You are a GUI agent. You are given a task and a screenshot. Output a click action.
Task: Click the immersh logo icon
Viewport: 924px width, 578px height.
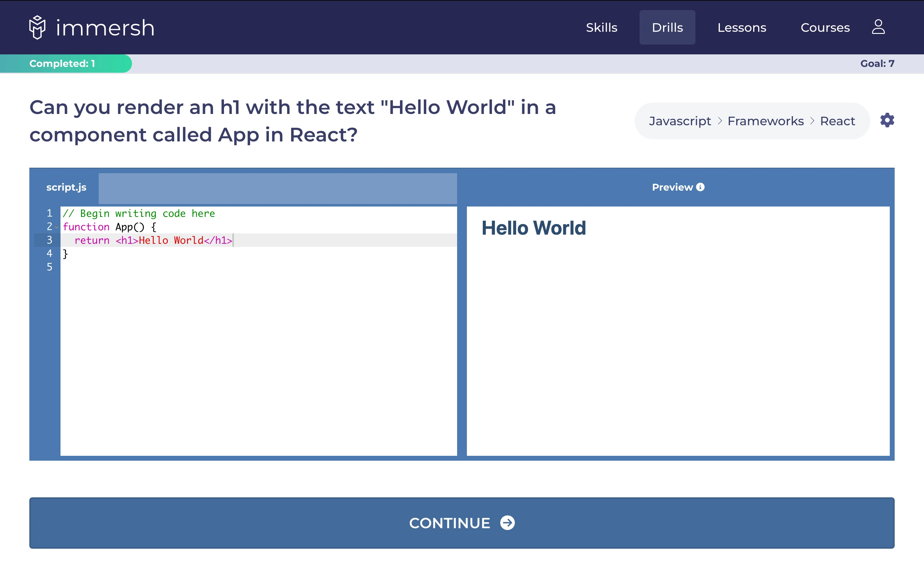tap(37, 27)
